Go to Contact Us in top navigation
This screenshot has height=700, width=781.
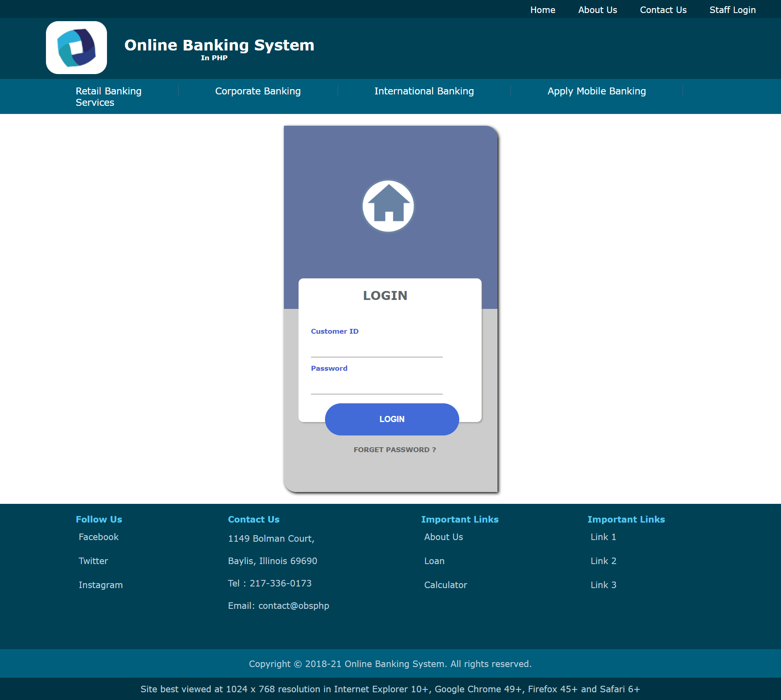tap(663, 10)
